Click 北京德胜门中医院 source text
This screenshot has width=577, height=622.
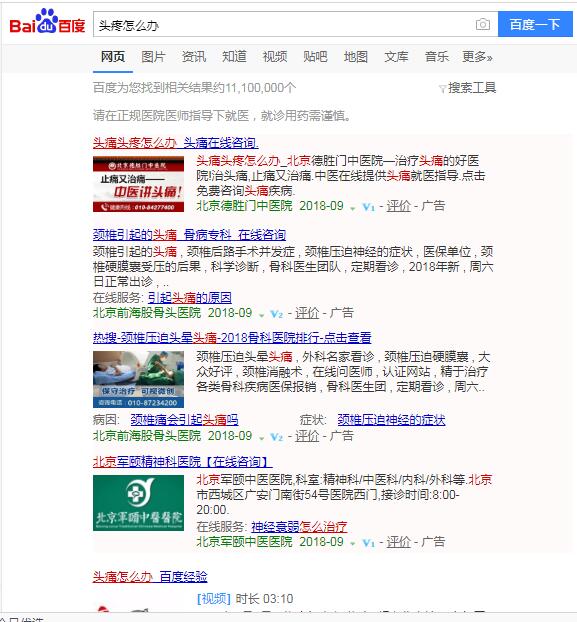(244, 206)
